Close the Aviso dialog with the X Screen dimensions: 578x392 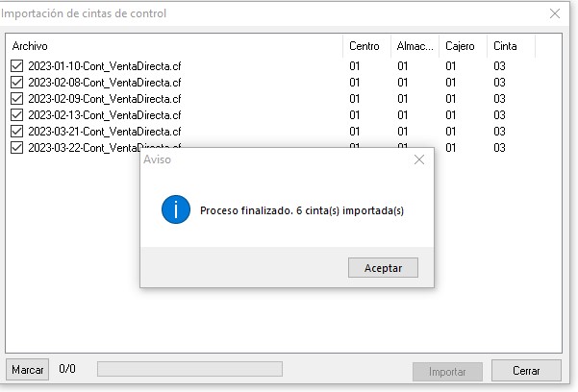pyautogui.click(x=419, y=159)
